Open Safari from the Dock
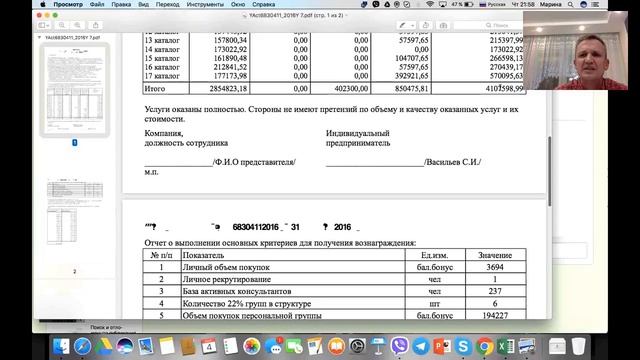 point(82,347)
